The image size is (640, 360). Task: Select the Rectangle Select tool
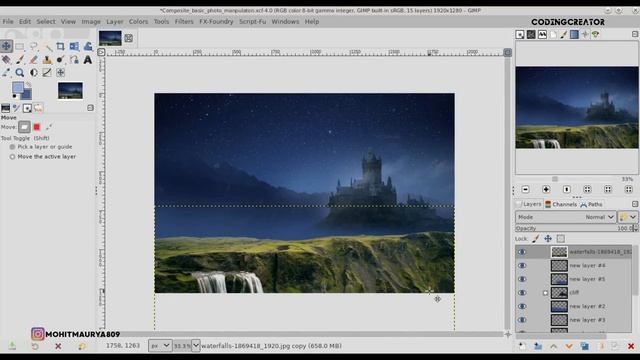20,46
